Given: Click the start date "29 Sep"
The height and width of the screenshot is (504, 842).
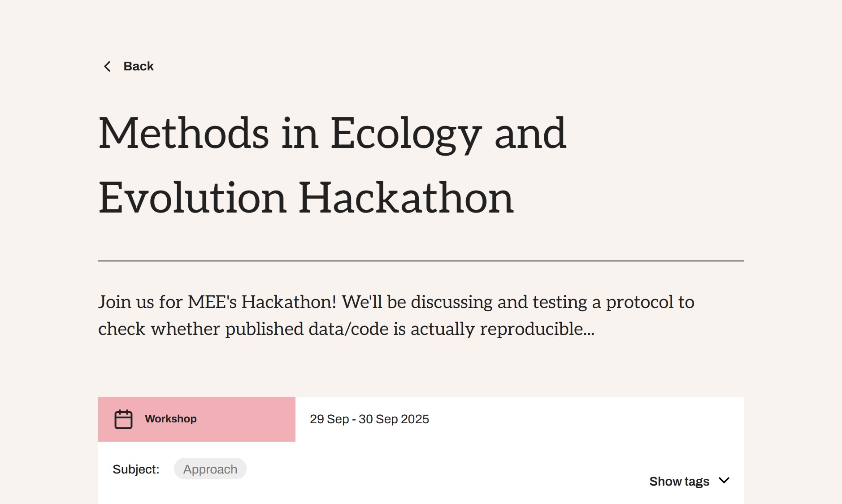Looking at the screenshot, I should (x=329, y=419).
